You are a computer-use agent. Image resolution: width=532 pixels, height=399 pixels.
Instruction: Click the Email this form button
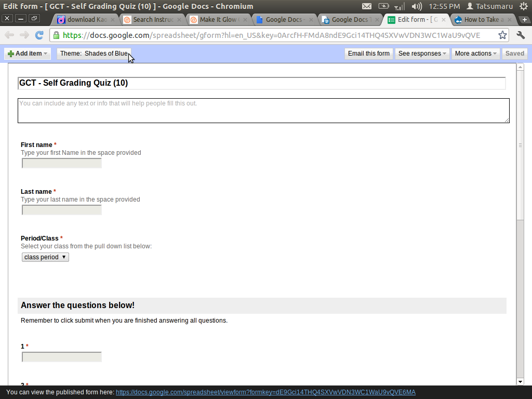pyautogui.click(x=369, y=53)
